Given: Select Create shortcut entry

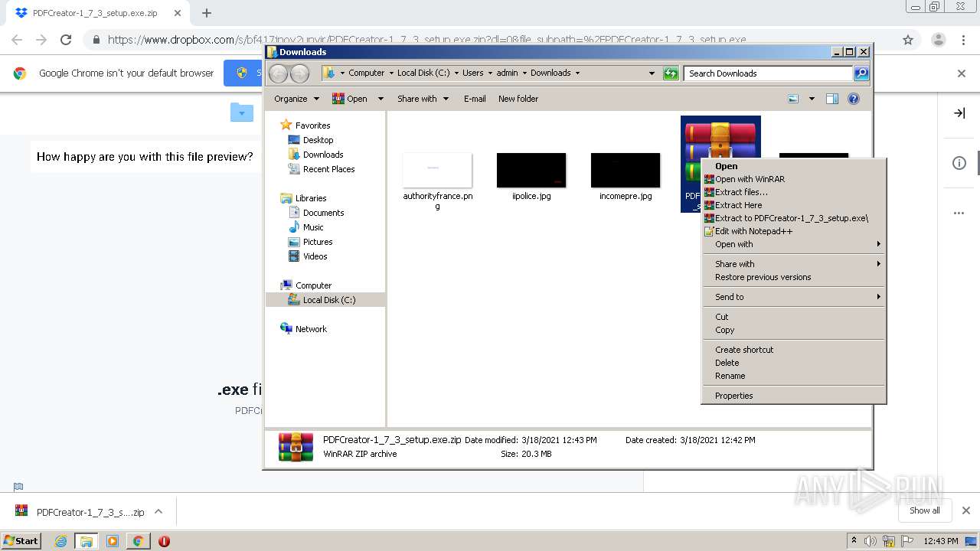Looking at the screenshot, I should 793,350.
